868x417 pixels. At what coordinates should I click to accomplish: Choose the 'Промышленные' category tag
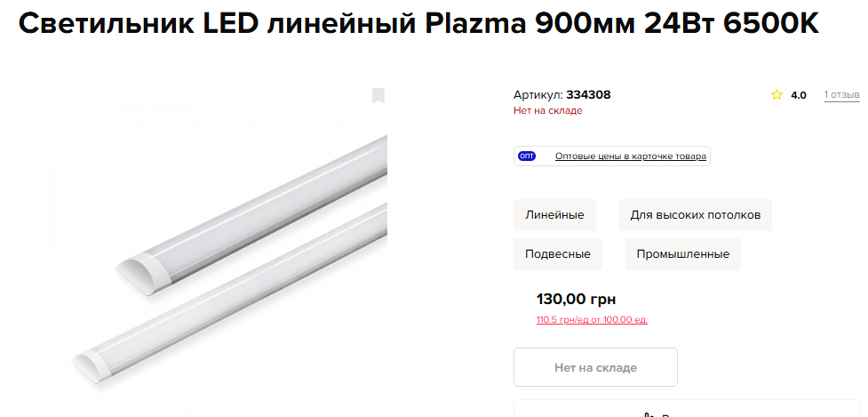pyautogui.click(x=682, y=254)
